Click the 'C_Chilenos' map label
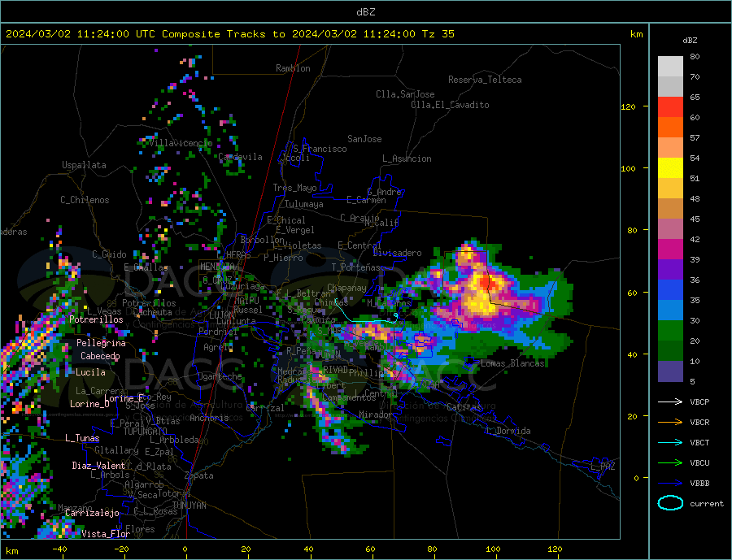Image resolution: width=732 pixels, height=560 pixels. (85, 200)
